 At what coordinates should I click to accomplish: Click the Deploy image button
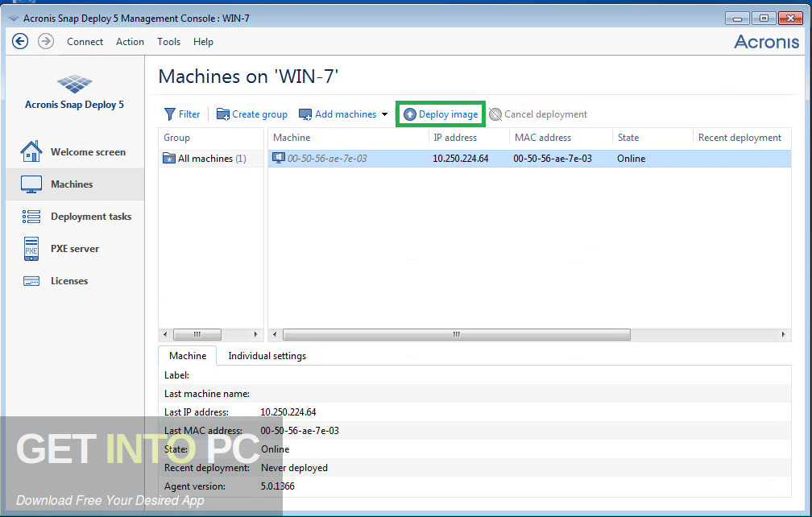tap(441, 114)
